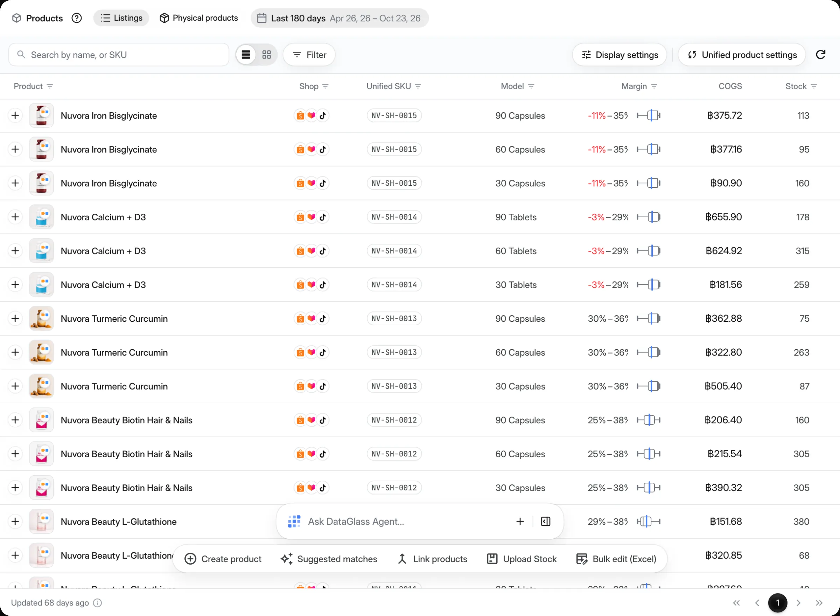This screenshot has width=840, height=616.
Task: Go to the first page of results
Action: point(736,603)
